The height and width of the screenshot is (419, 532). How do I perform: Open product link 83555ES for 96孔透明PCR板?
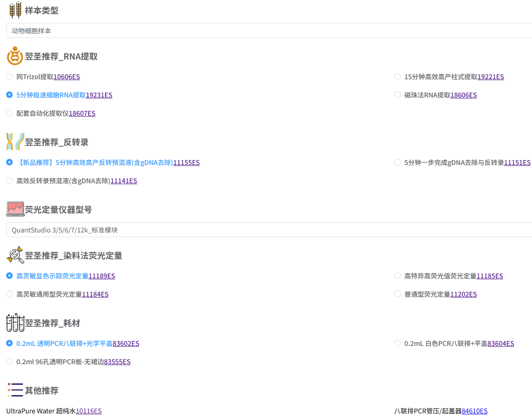click(117, 362)
